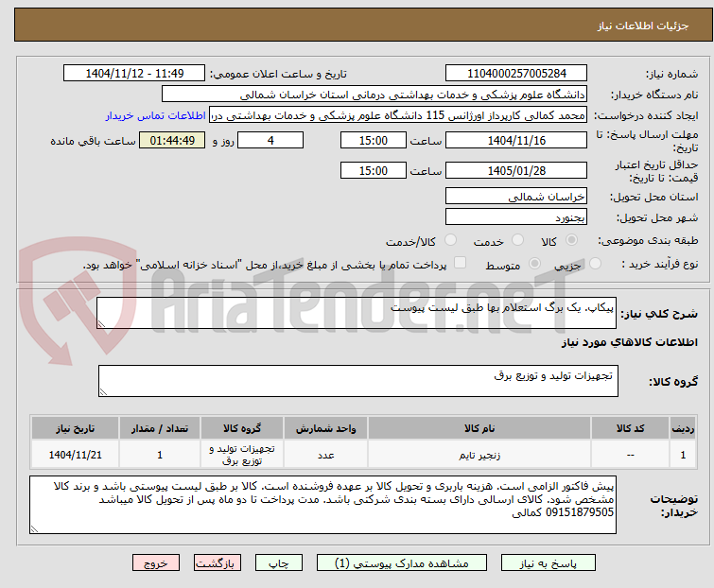This screenshot has width=714, height=588.
Task: Click the توضیحات خریدار text area
Action: click(x=322, y=505)
